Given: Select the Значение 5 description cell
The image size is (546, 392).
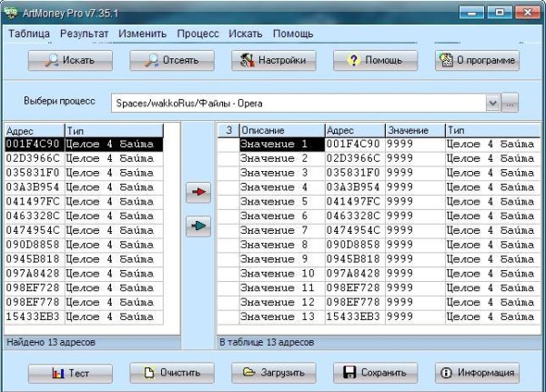Looking at the screenshot, I should tap(282, 202).
